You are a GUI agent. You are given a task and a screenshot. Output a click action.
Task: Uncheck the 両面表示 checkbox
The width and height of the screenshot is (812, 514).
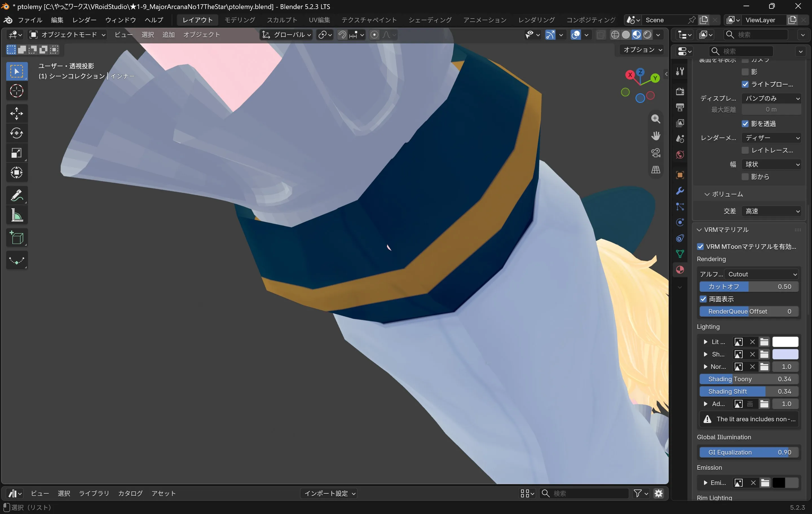click(703, 299)
